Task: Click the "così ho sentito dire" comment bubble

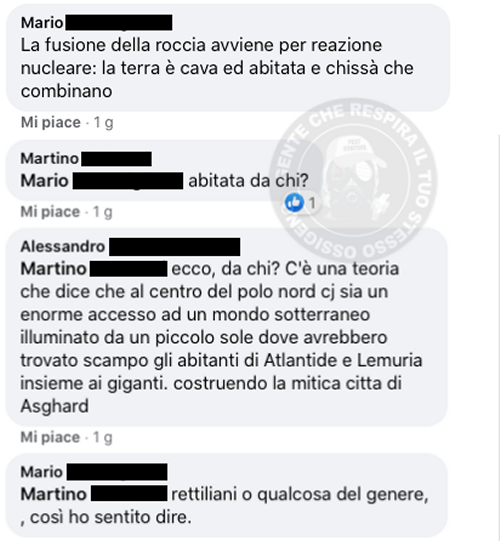Action: (227, 496)
